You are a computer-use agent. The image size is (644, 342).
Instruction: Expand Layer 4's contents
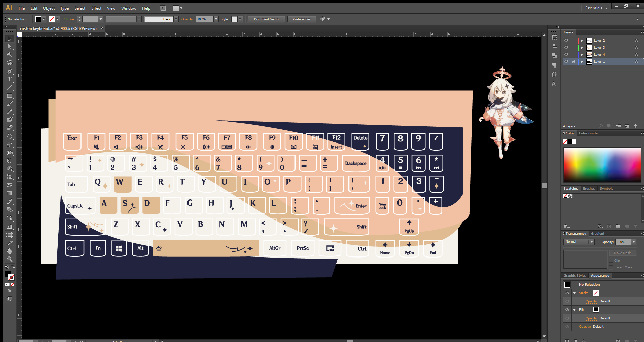583,54
